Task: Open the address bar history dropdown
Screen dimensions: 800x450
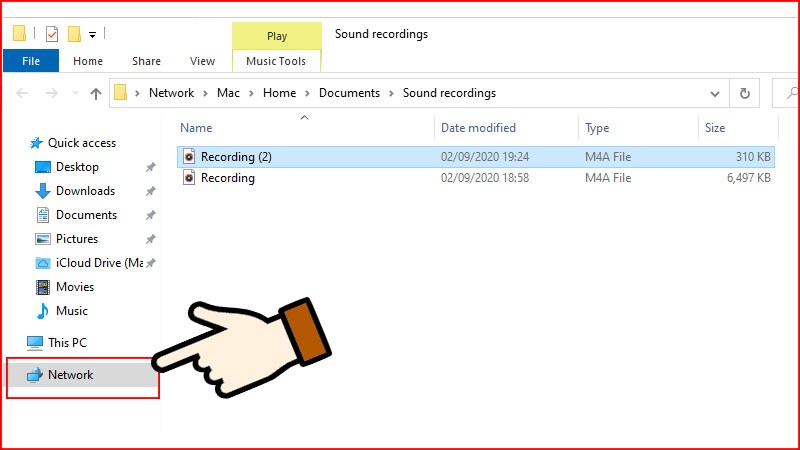Action: coord(715,93)
